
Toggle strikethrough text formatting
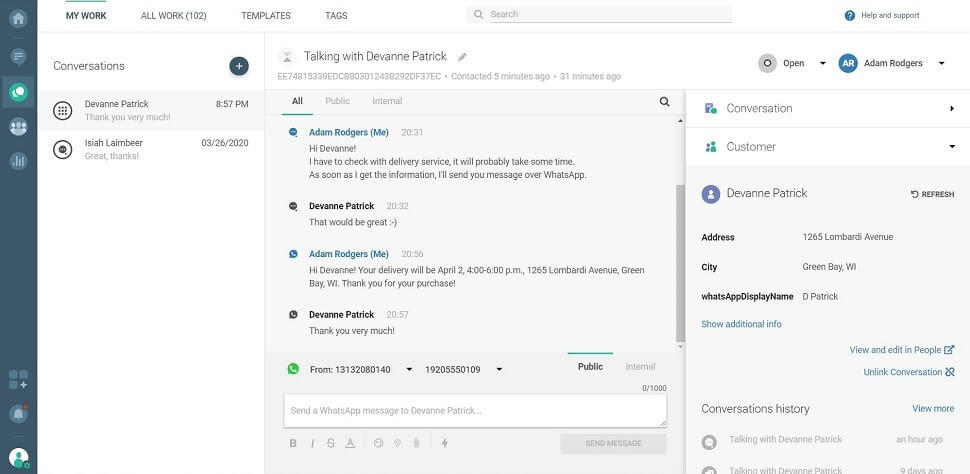(x=331, y=443)
